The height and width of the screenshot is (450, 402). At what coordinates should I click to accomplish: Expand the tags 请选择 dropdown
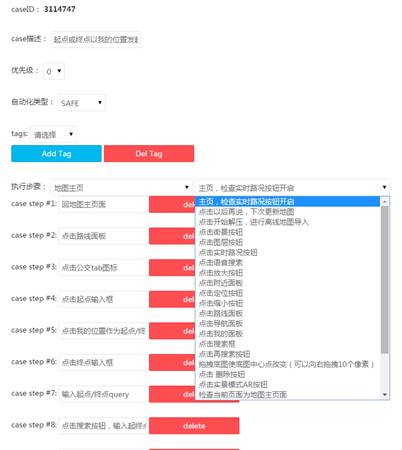coord(53,135)
